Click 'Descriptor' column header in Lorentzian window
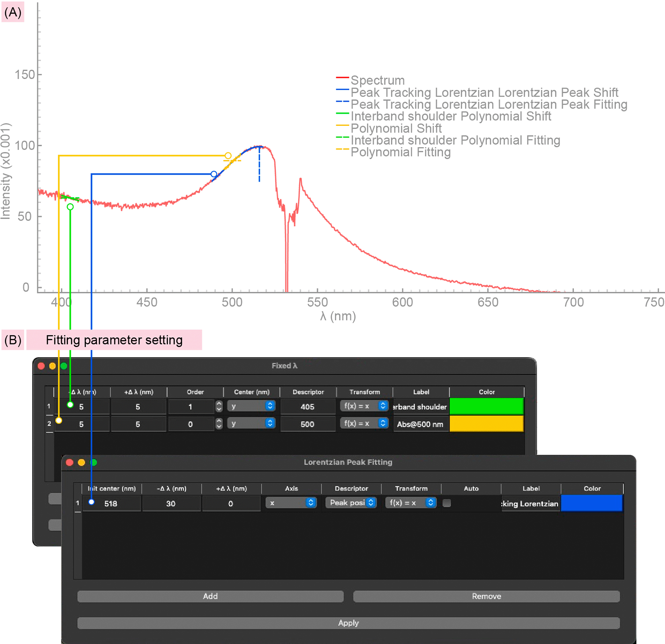Screen dimensions: 665x644 [351, 488]
